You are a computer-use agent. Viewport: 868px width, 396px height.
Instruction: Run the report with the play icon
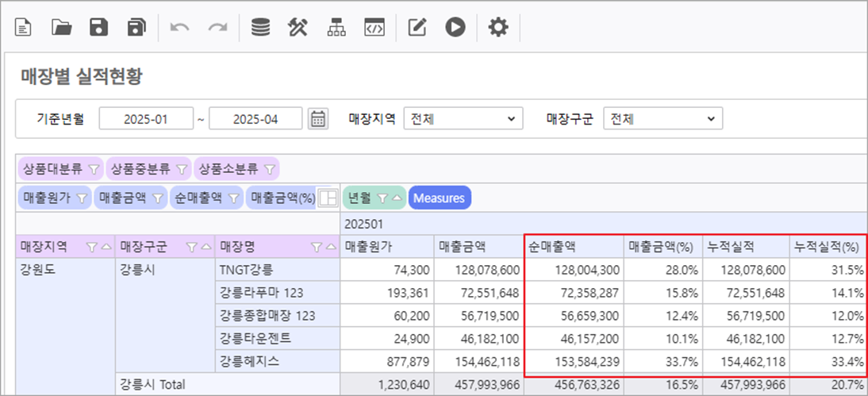click(455, 27)
